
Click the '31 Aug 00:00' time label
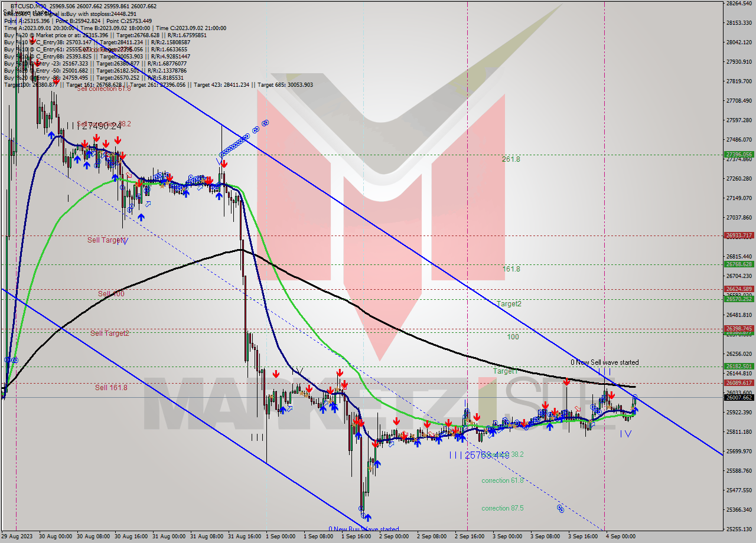170,537
